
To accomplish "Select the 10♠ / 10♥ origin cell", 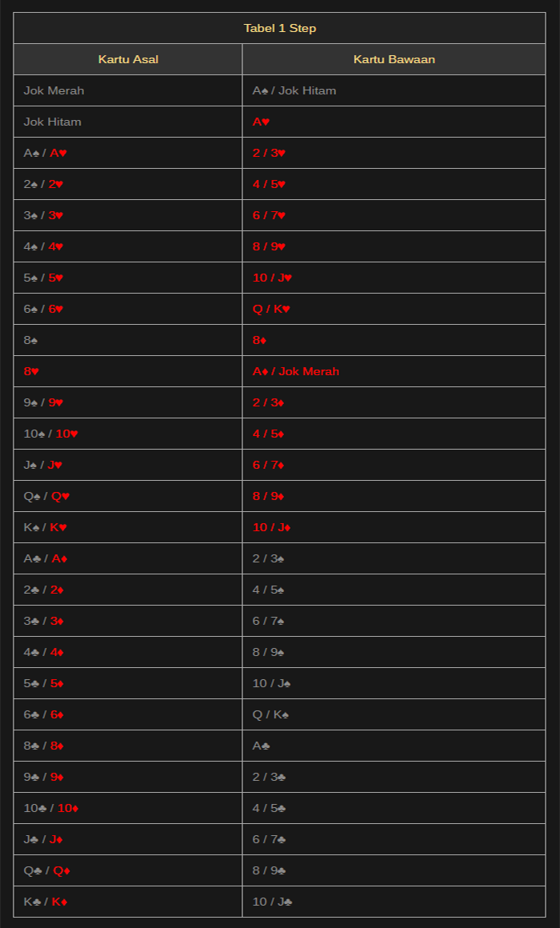I will 128,434.
